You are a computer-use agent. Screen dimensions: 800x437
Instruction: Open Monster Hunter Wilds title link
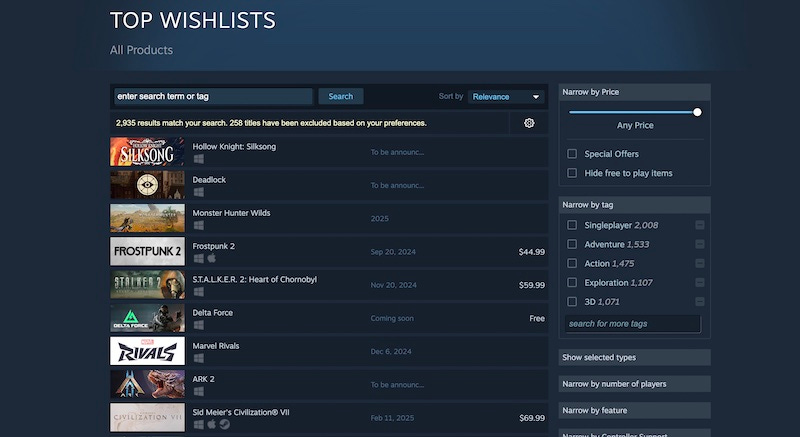[231, 213]
